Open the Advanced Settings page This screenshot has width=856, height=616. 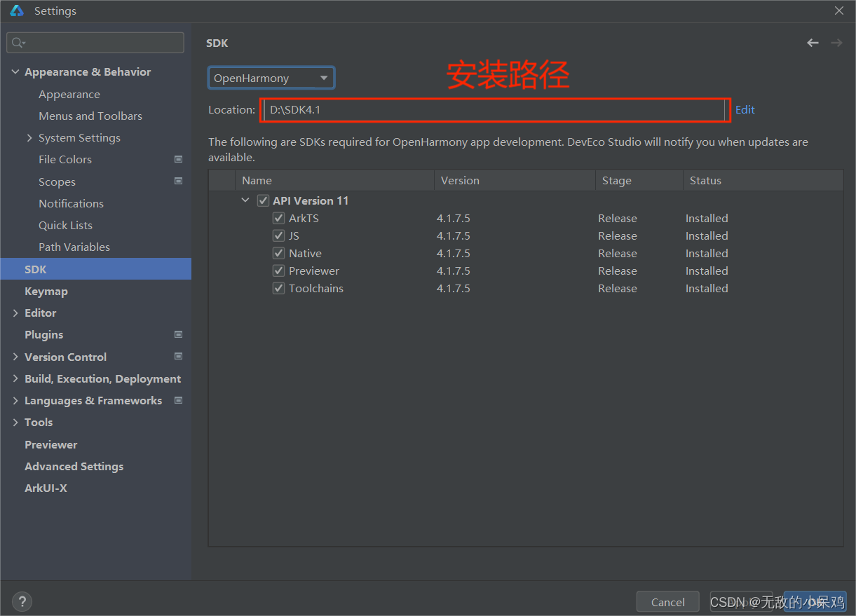click(74, 466)
